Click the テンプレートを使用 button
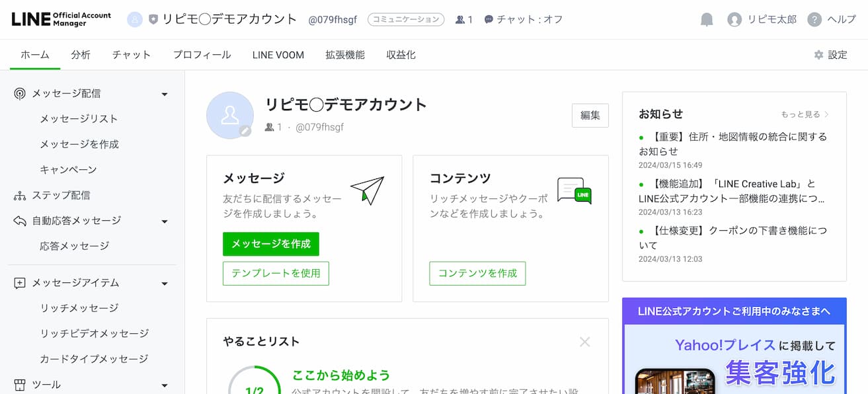 coord(276,274)
